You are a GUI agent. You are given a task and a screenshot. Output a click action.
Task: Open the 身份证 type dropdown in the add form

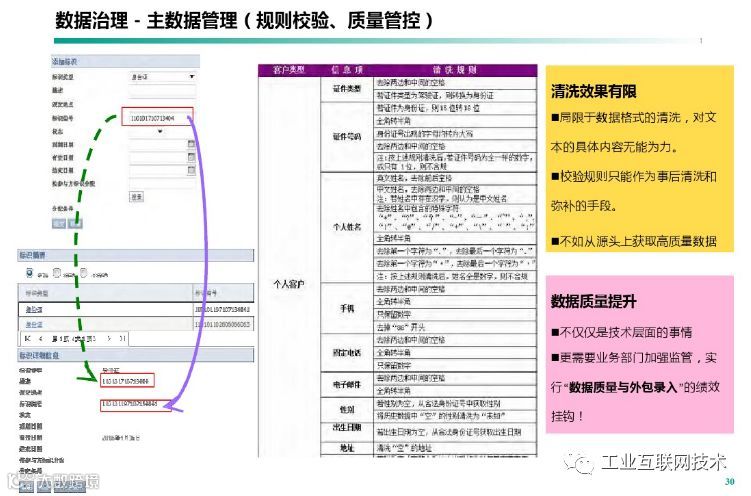(x=162, y=77)
